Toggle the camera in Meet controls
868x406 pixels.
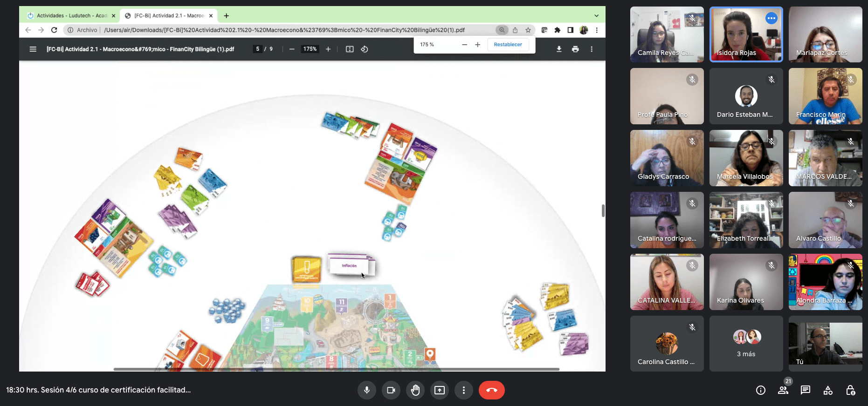(391, 390)
